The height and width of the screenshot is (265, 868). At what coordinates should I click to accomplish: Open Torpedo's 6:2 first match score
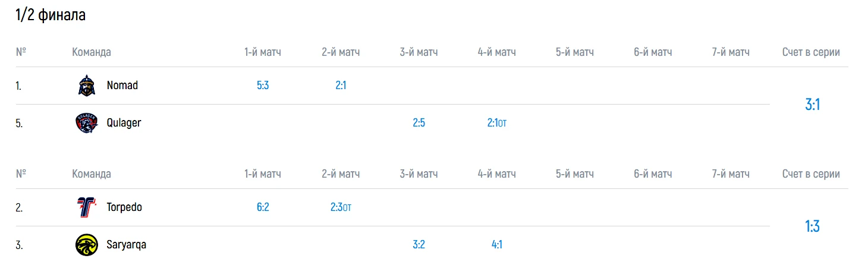pyautogui.click(x=263, y=207)
